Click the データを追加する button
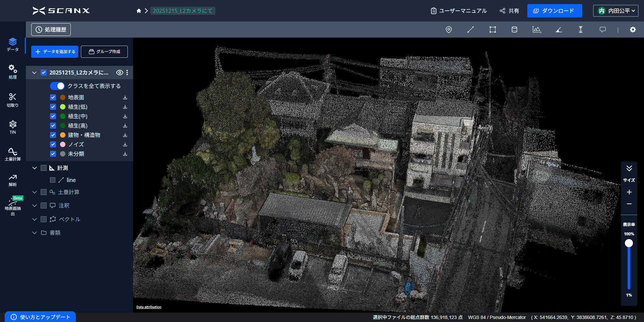 (55, 52)
